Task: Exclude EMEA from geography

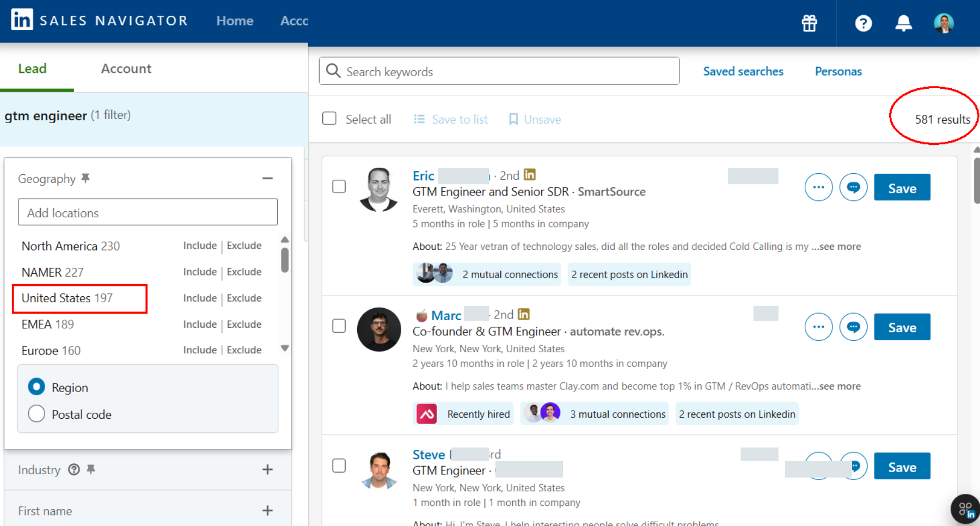Action: [244, 324]
